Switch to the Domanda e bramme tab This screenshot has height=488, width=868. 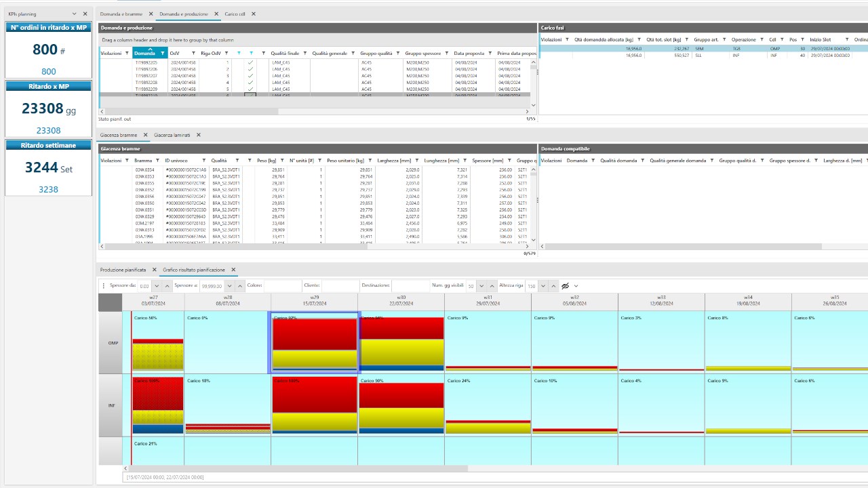(x=122, y=14)
